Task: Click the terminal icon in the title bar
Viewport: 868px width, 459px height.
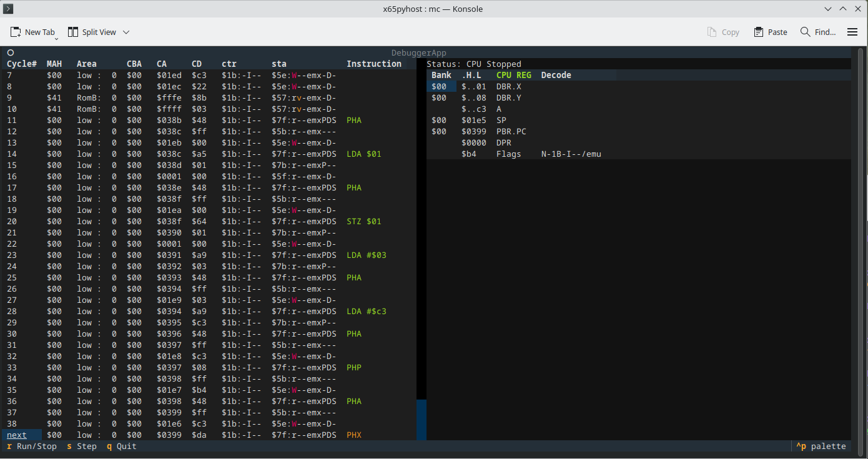Action: (9, 9)
